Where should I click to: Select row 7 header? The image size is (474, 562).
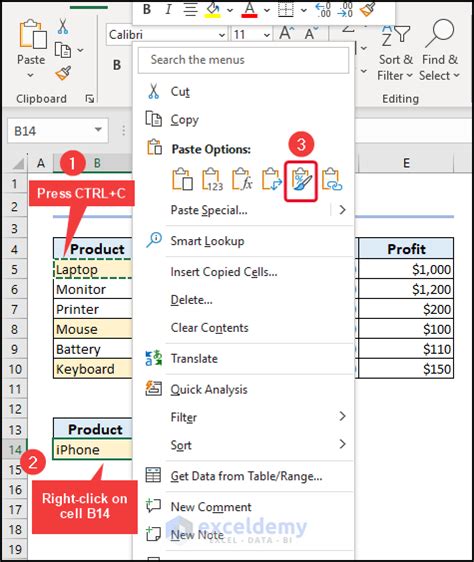pyautogui.click(x=14, y=309)
